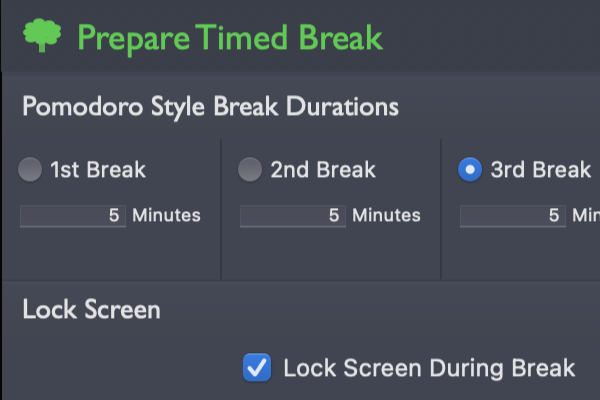Screen dimensions: 600x400
Task: Click the Pomodoro Style Break Durations heading
Action: [x=210, y=107]
